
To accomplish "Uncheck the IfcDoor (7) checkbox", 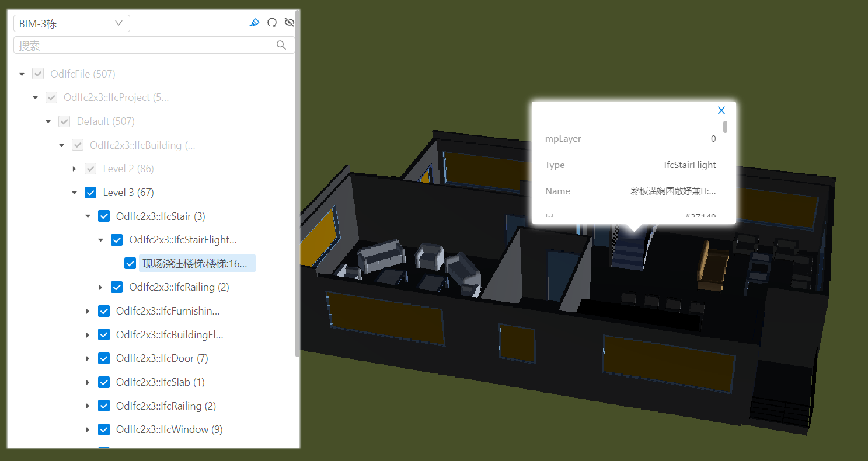I will pos(104,358).
